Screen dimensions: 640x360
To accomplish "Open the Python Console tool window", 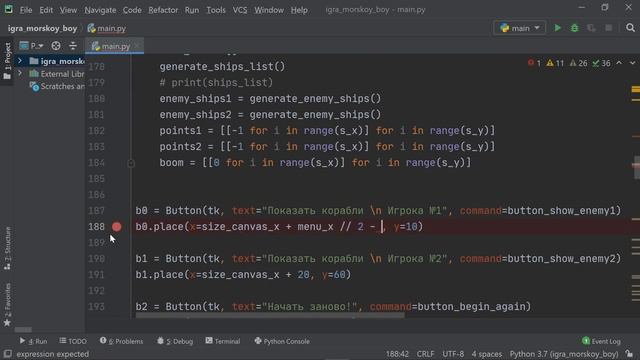I will (282, 341).
